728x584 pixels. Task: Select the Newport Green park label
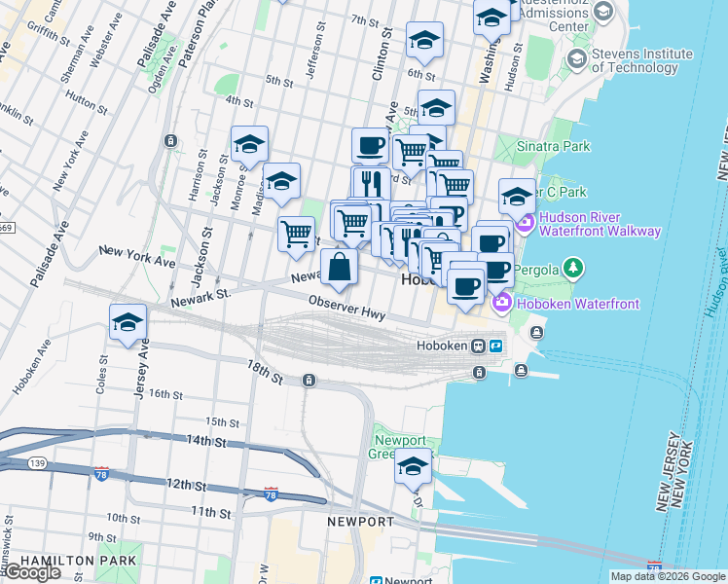click(399, 447)
